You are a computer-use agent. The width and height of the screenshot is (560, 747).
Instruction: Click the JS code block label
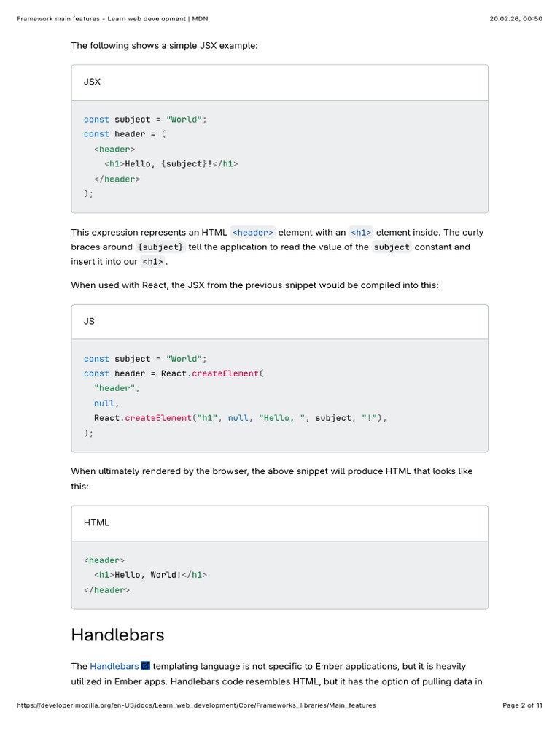[89, 321]
